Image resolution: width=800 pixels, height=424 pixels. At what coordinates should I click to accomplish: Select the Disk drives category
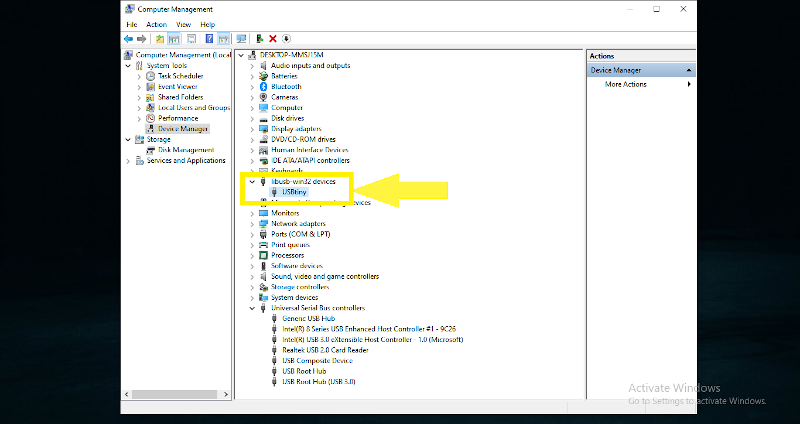[x=287, y=118]
